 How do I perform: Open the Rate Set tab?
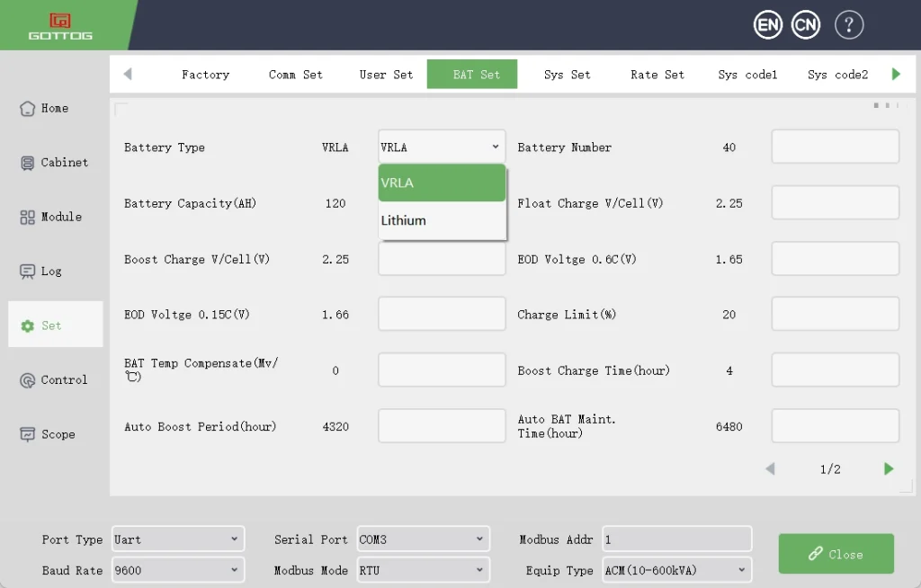tap(657, 75)
